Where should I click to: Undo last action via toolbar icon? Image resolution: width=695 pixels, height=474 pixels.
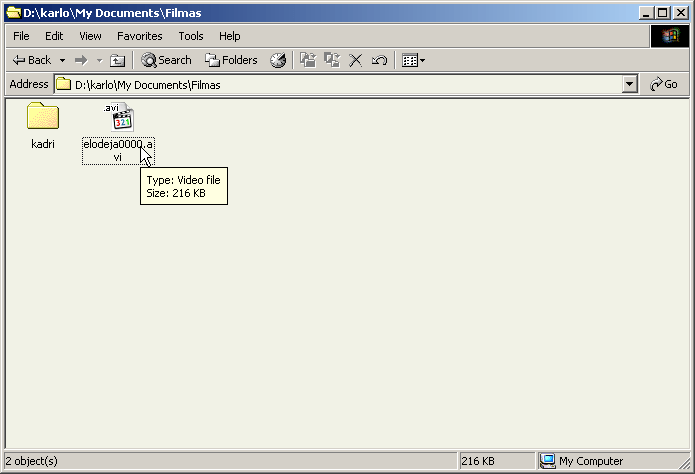379,60
